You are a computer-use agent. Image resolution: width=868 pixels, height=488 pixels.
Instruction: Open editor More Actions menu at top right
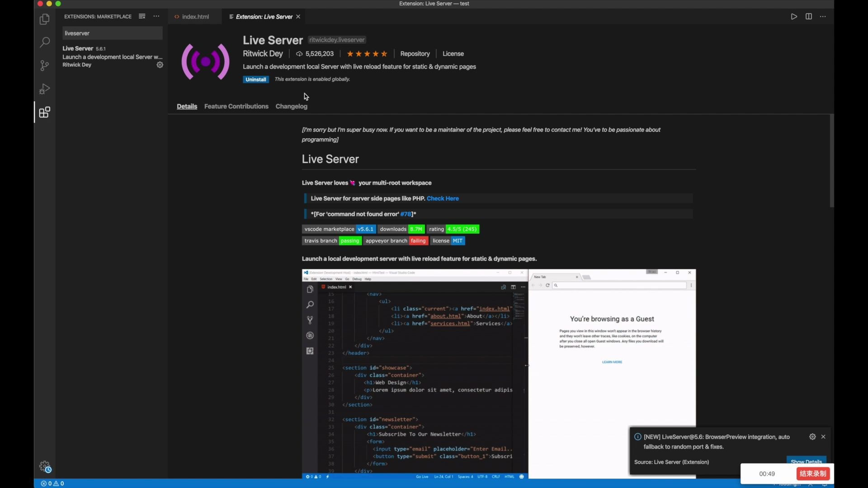(x=823, y=16)
